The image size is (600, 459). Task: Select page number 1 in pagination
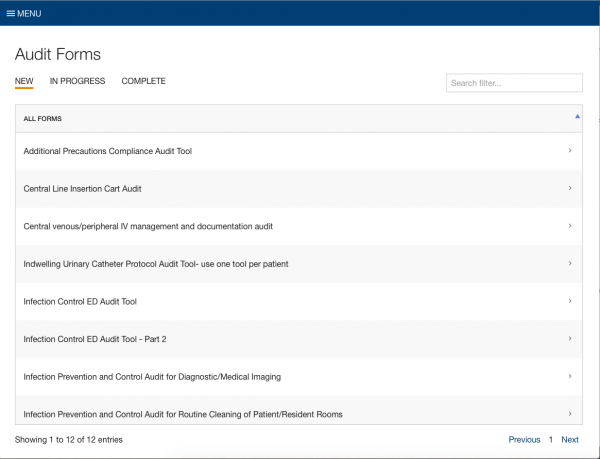(551, 439)
